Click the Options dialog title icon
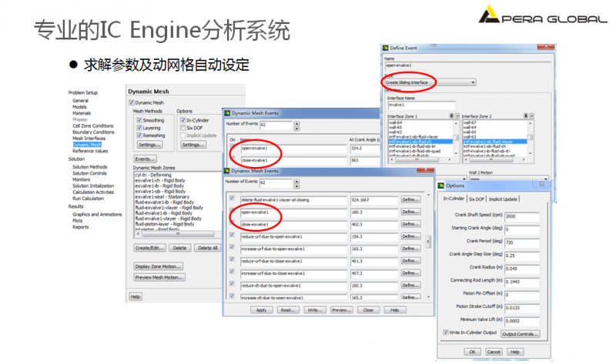Viewport: 616px width, 364px height. coord(440,185)
